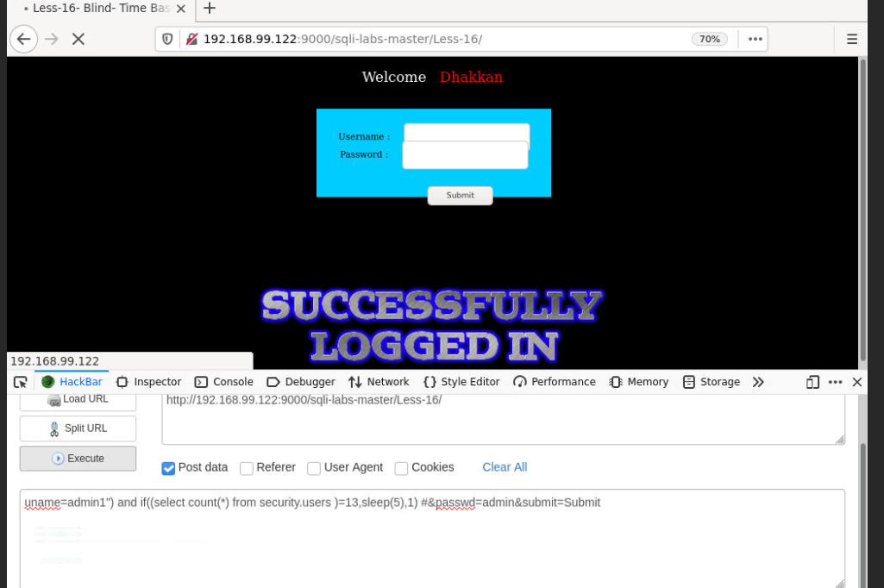
Task: Click the HackBar panel vertical scrollbar
Action: coord(862,515)
